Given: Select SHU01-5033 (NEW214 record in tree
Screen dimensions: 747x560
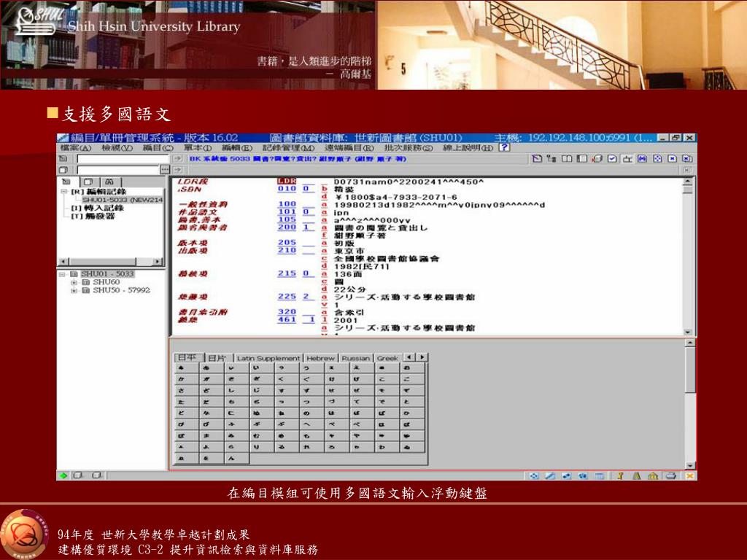Looking at the screenshot, I should pyautogui.click(x=122, y=200).
